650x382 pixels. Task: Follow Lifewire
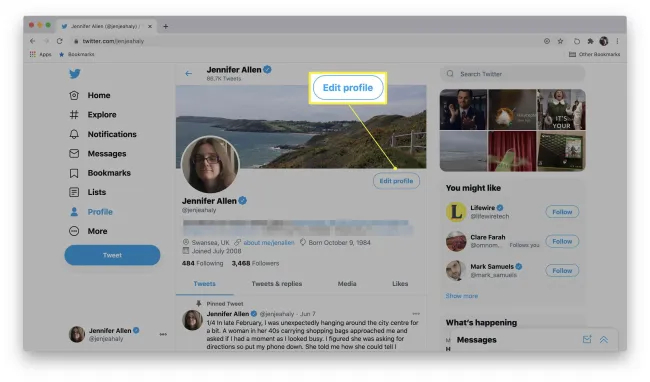pos(562,212)
